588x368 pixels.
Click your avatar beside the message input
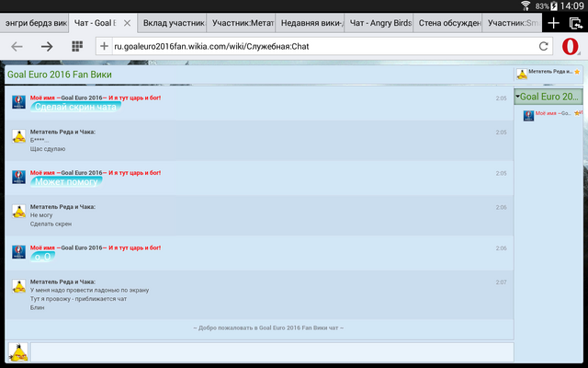point(18,352)
